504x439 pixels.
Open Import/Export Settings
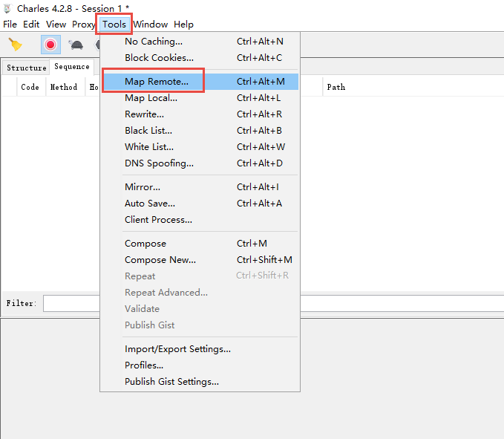(x=177, y=349)
